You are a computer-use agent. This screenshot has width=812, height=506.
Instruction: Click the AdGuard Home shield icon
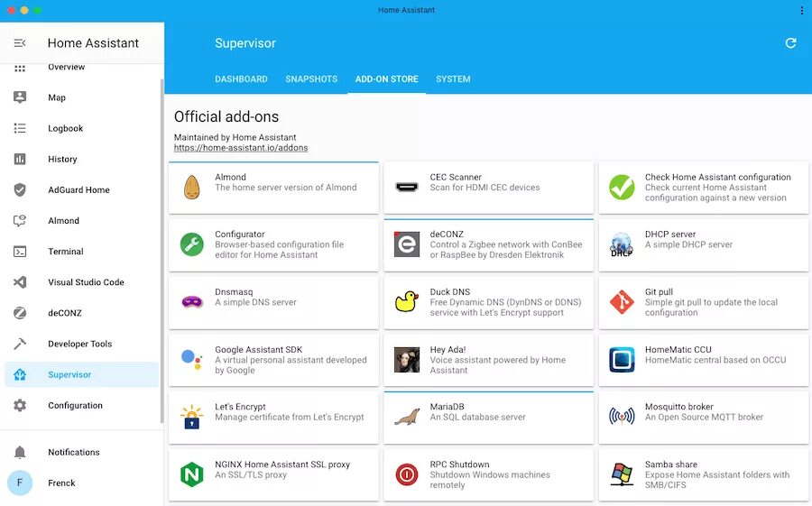coord(20,189)
